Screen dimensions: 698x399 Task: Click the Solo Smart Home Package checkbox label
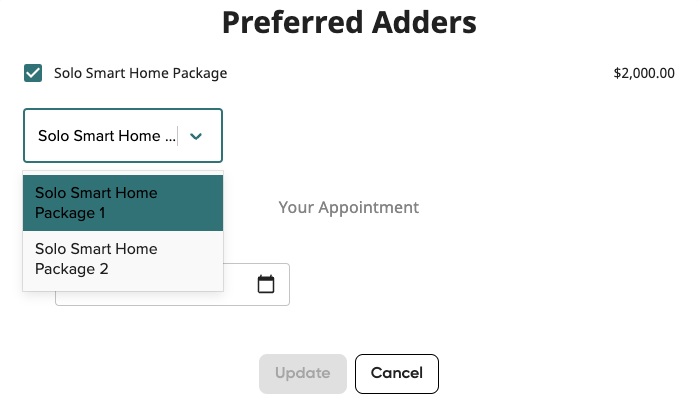140,73
